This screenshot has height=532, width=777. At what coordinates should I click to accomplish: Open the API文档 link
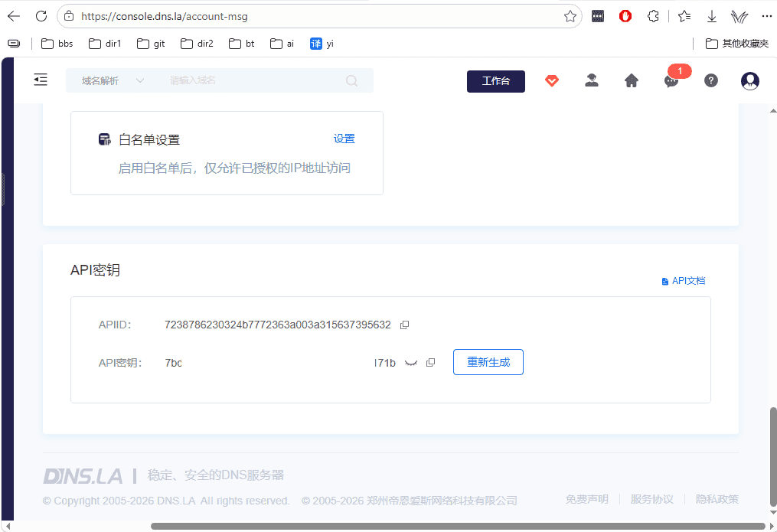click(684, 281)
